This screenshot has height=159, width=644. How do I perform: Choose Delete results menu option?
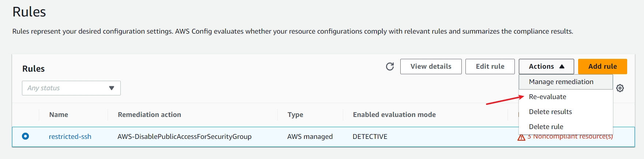550,112
